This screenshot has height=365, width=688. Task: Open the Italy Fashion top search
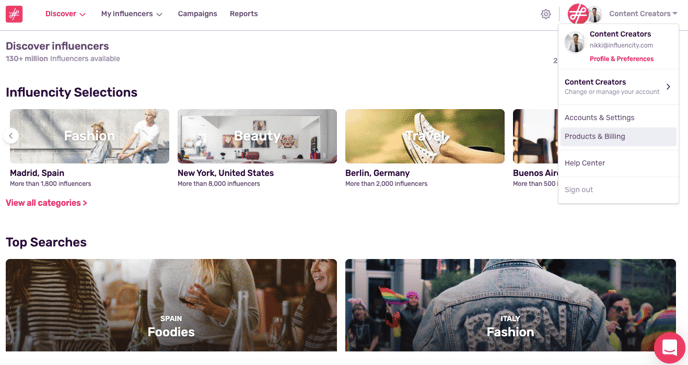pyautogui.click(x=510, y=305)
